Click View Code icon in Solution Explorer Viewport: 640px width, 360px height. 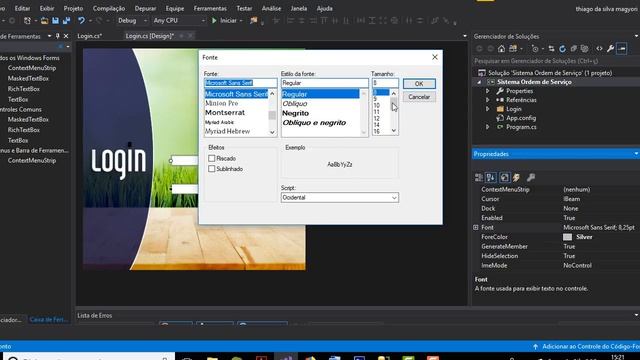[599, 49]
